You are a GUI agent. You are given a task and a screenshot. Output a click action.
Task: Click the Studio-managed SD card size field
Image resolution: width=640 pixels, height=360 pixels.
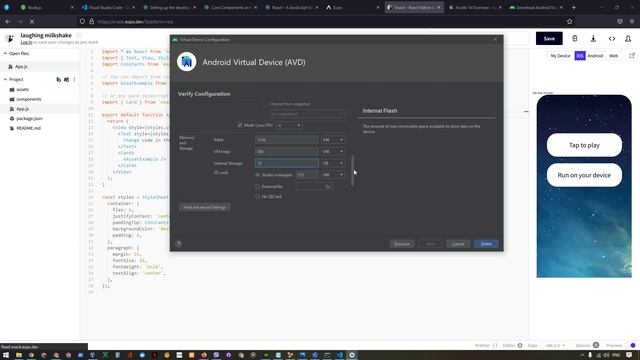pyautogui.click(x=307, y=175)
